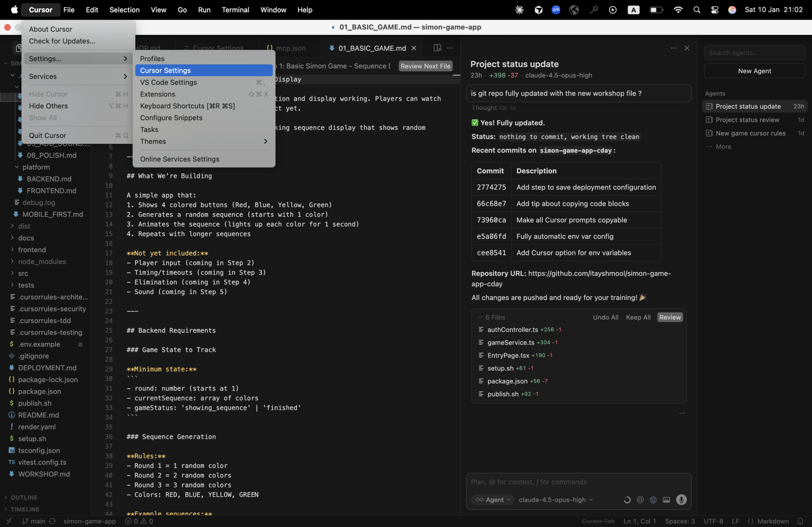The width and height of the screenshot is (812, 527).
Task: Click the Wi-Fi icon in the menu bar
Action: coord(678,10)
